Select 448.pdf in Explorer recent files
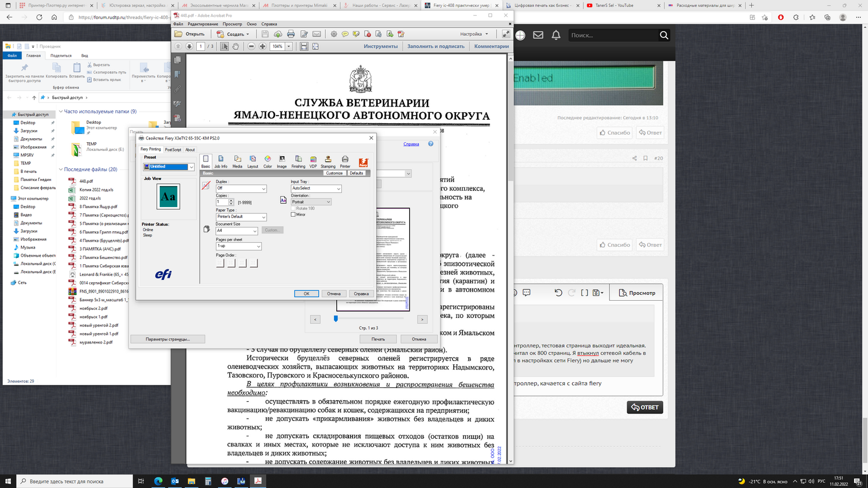 click(x=86, y=181)
